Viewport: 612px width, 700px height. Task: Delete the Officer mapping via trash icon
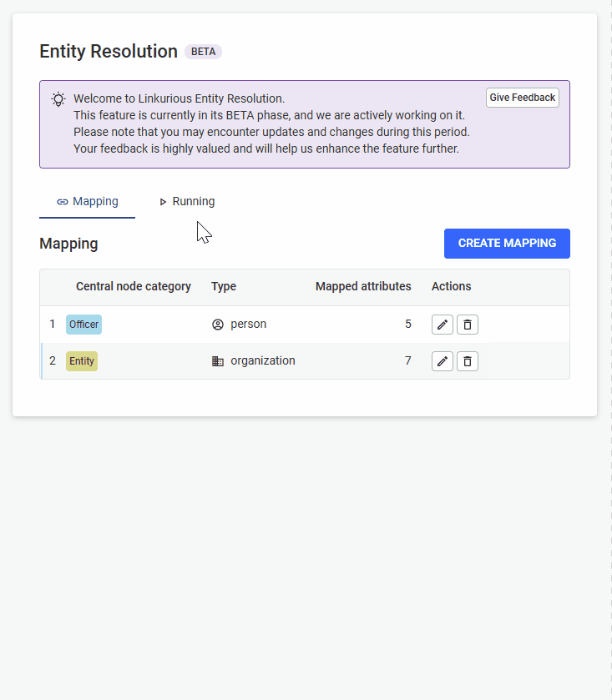[x=468, y=325]
